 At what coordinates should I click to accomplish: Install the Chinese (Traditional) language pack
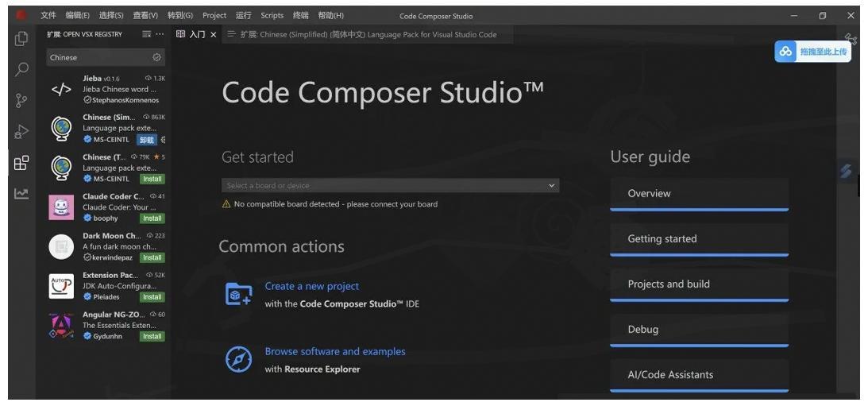152,180
